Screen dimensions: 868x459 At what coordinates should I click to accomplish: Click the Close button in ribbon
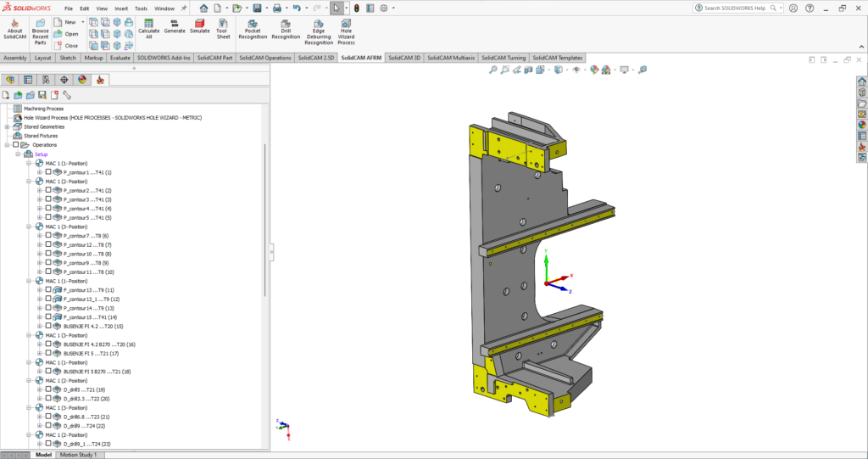pos(66,46)
